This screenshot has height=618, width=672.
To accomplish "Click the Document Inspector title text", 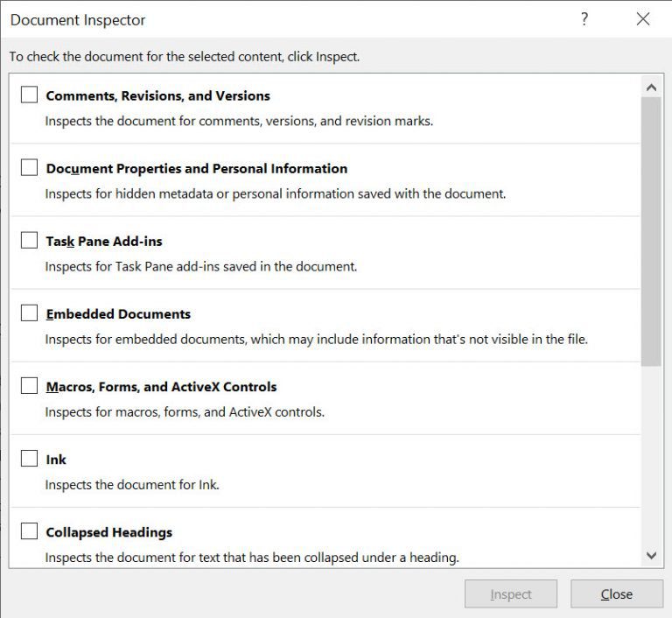I will 78,20.
